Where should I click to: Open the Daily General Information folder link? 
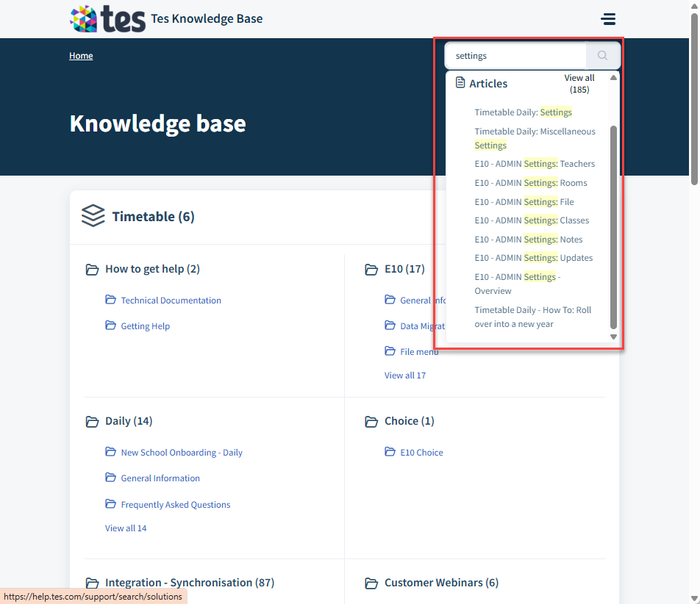click(160, 478)
